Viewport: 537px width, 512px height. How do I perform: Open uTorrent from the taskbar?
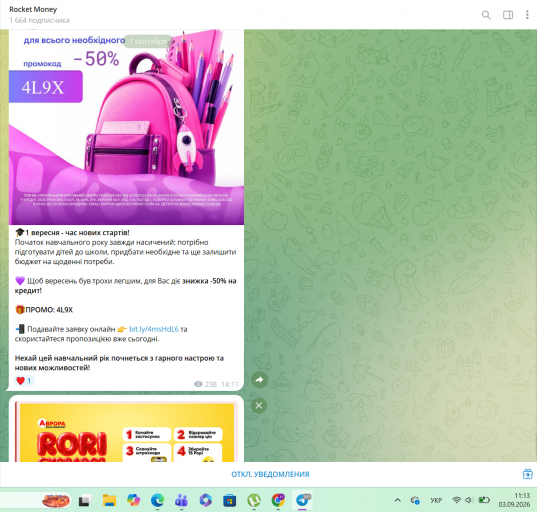254,500
